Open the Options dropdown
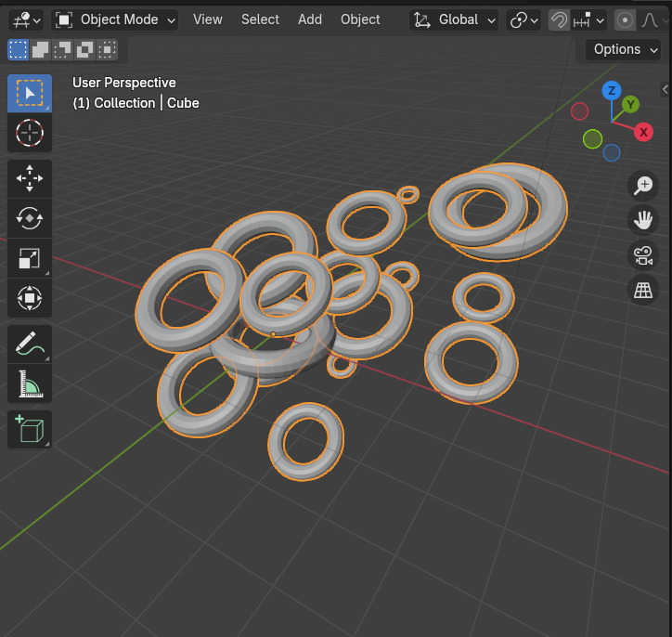 click(623, 50)
